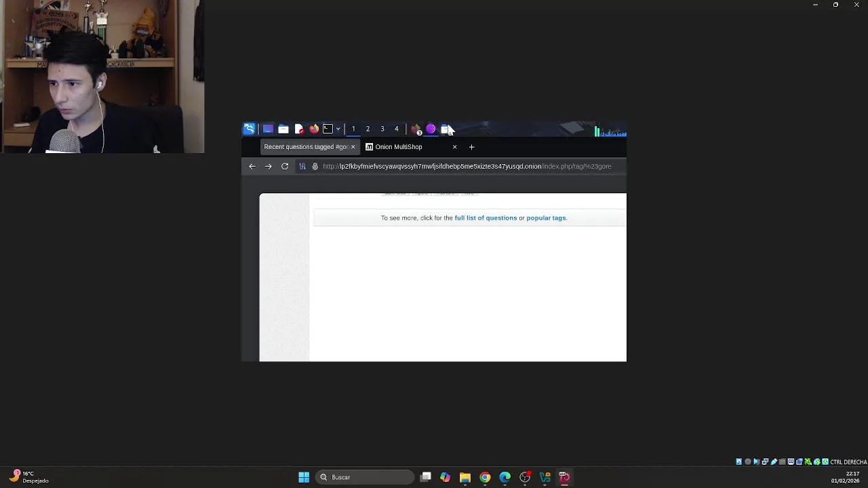Open the weather widget showing 16°C Despejado
The image size is (868, 488).
[28, 476]
